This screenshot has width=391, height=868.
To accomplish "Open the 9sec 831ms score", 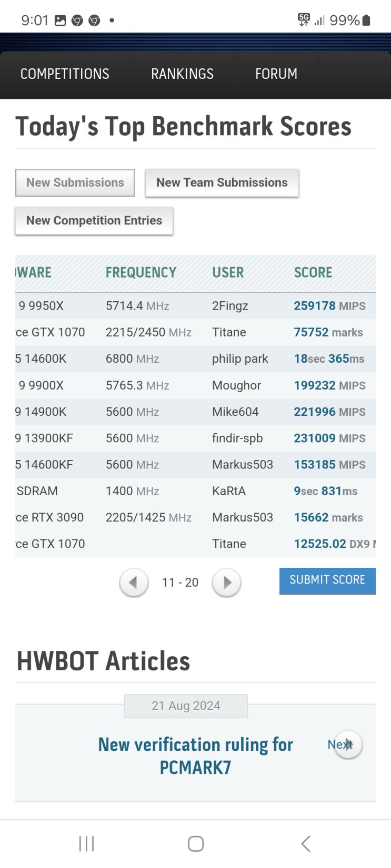I will click(326, 491).
